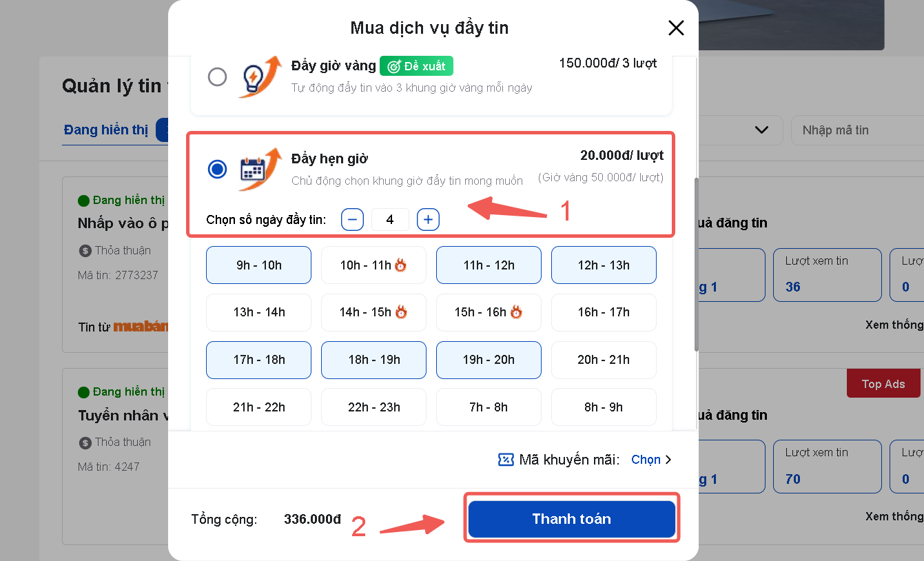This screenshot has height=561, width=924.
Task: Deselect the 18h - 19h time slot
Action: click(x=373, y=360)
